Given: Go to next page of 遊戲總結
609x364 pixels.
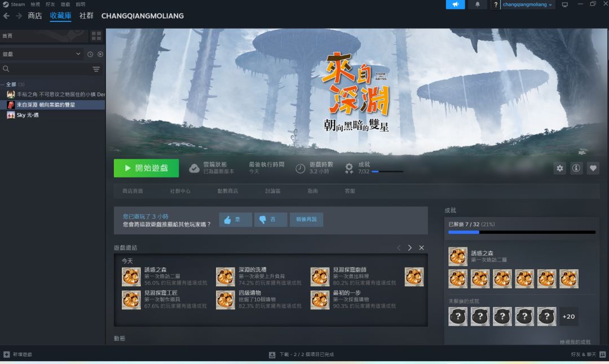Looking at the screenshot, I should coord(410,247).
